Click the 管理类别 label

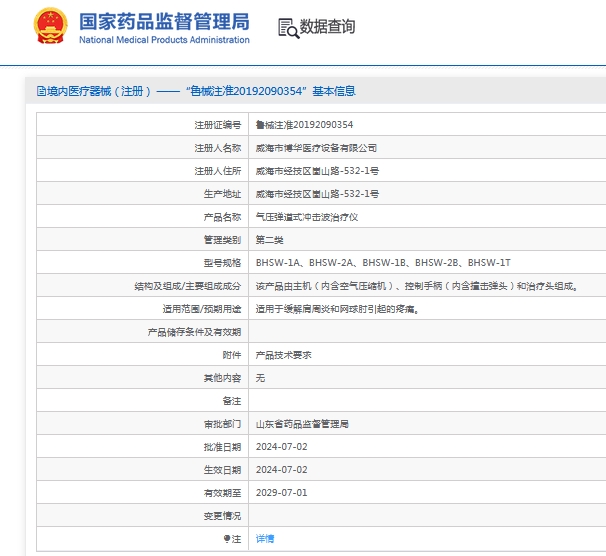[222, 240]
